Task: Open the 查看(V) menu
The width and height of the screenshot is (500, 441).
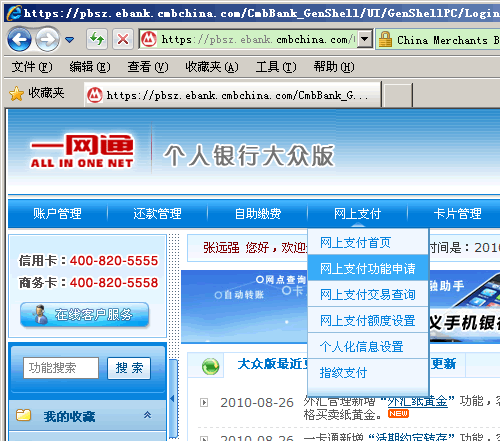Action: [148, 67]
